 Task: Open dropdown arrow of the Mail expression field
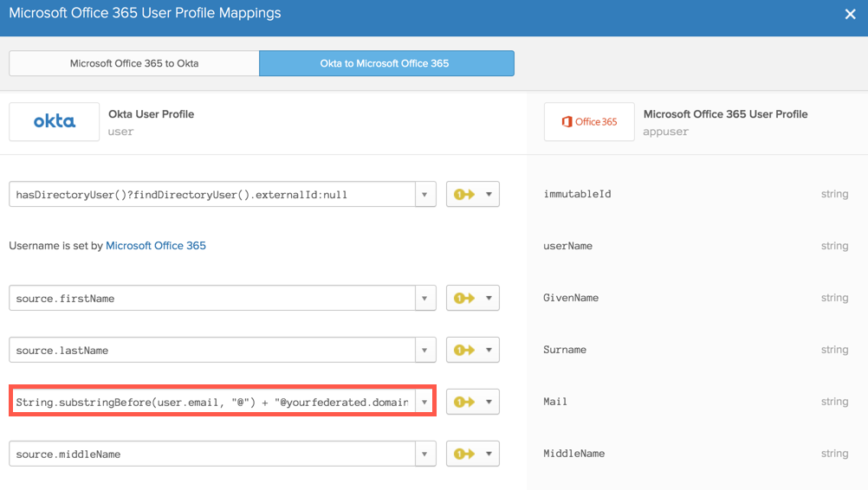tap(424, 403)
